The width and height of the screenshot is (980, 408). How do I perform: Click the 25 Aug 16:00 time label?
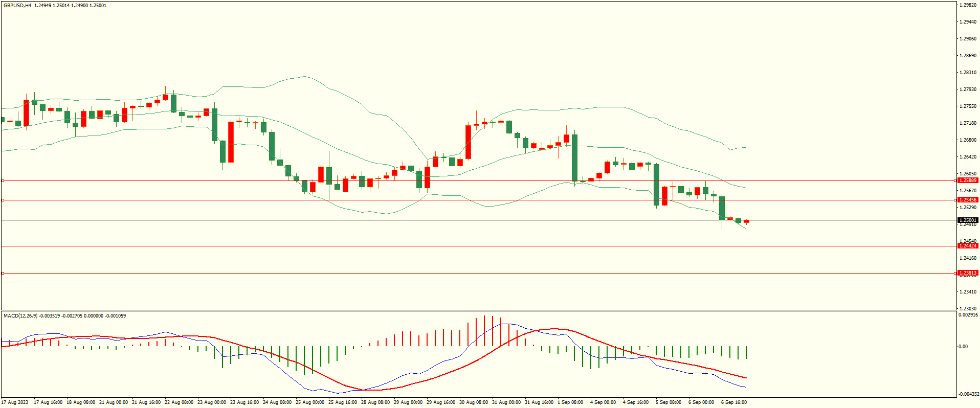point(343,402)
